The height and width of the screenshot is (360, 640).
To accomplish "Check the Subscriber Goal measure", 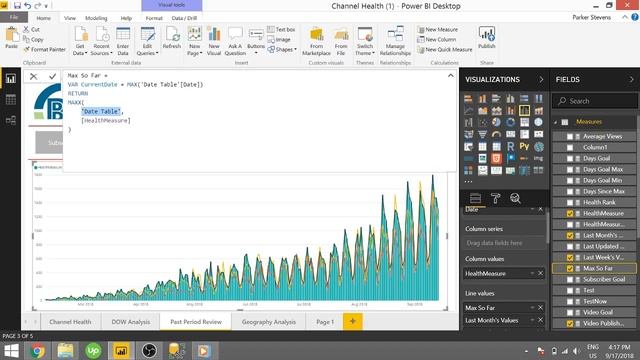I will (570, 280).
